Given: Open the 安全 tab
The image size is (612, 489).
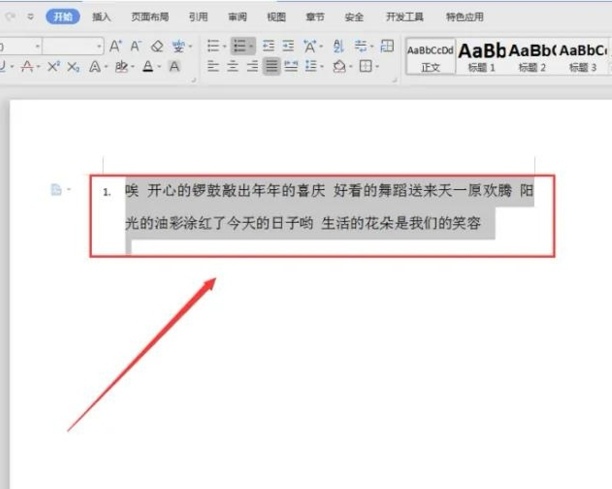Looking at the screenshot, I should (x=354, y=17).
